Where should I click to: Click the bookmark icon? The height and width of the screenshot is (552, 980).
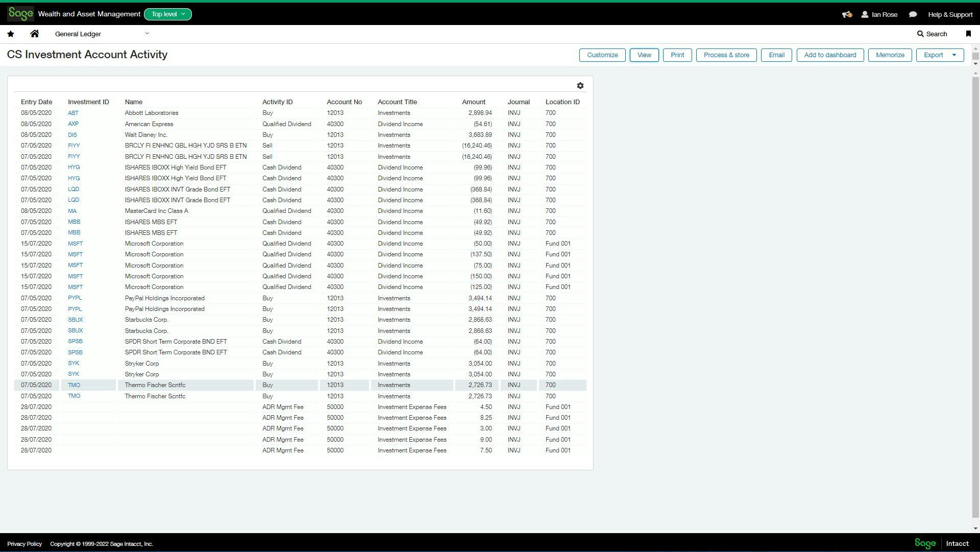click(x=968, y=34)
